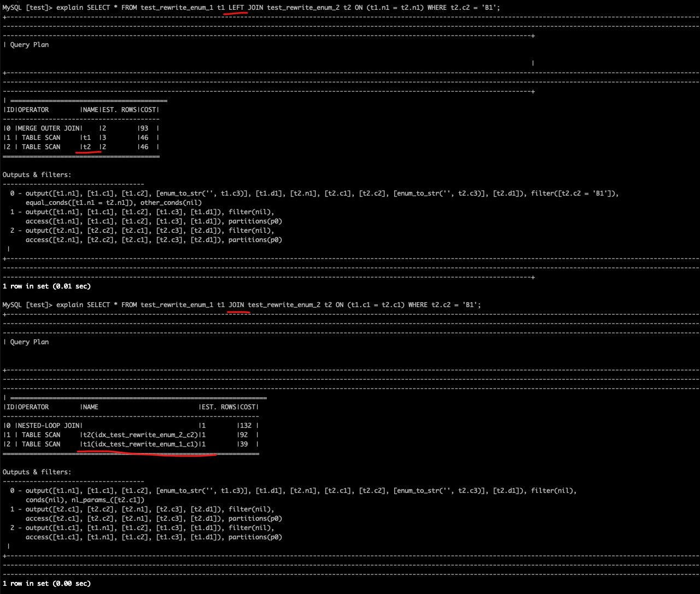700x594 pixels.
Task: Click the '1 row in set (0.00 sec)' line
Action: (46, 584)
